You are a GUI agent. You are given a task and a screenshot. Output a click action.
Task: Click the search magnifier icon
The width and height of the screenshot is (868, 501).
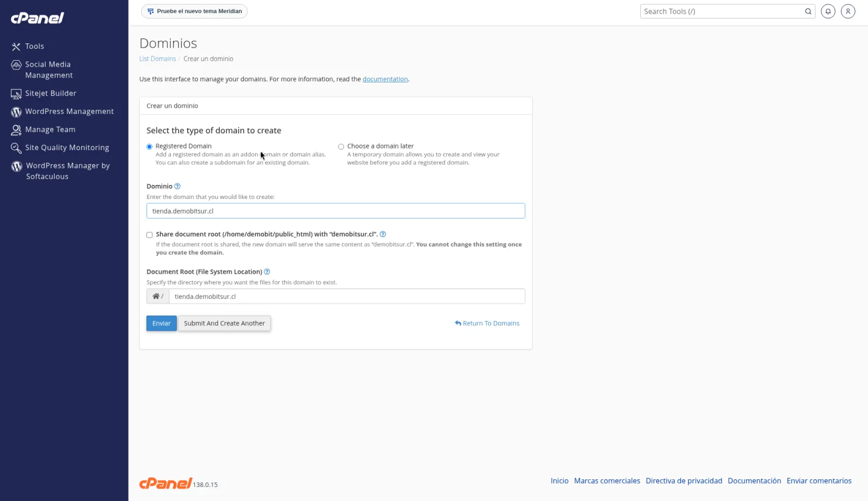click(808, 11)
